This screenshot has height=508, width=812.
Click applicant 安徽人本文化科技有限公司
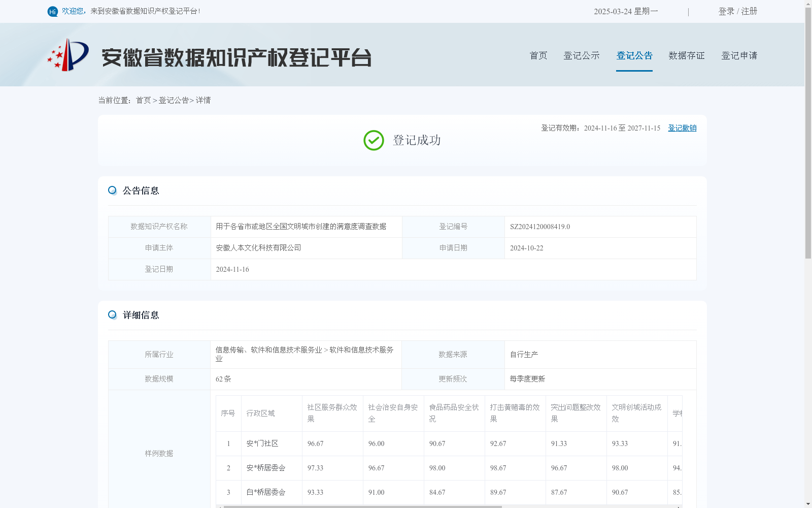[x=258, y=248]
